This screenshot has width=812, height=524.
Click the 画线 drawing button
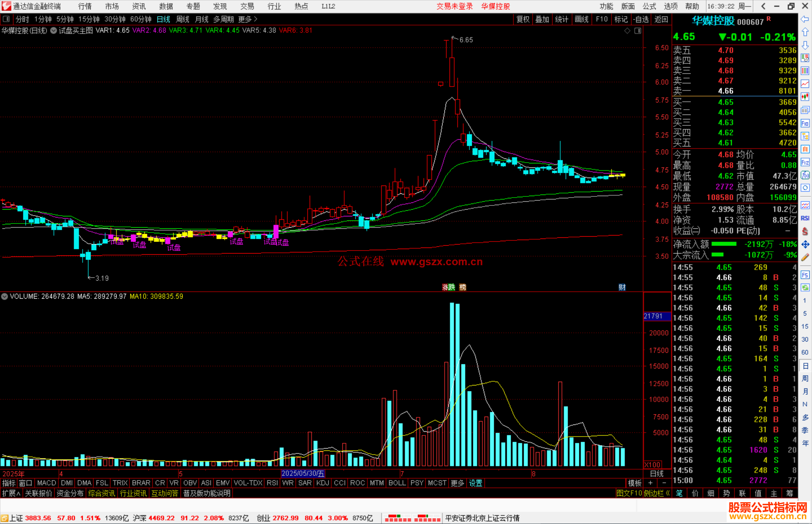point(582,19)
